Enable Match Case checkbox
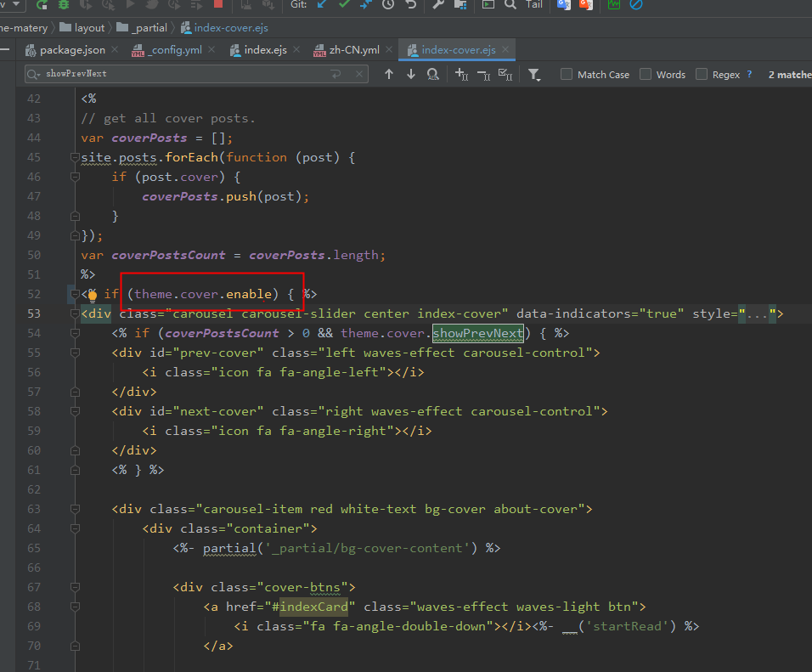The image size is (812, 672). click(x=567, y=74)
